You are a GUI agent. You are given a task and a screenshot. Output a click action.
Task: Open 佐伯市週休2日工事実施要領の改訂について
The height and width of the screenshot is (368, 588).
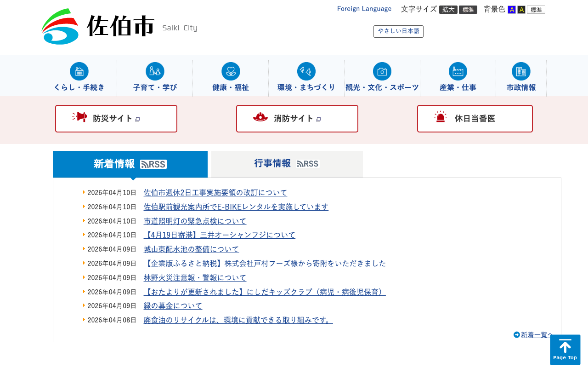[215, 193]
